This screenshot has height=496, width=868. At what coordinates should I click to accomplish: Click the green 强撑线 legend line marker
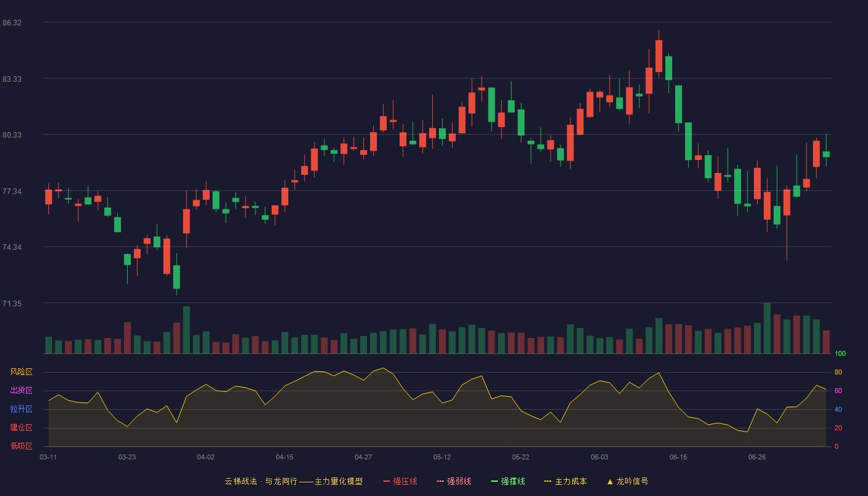495,481
